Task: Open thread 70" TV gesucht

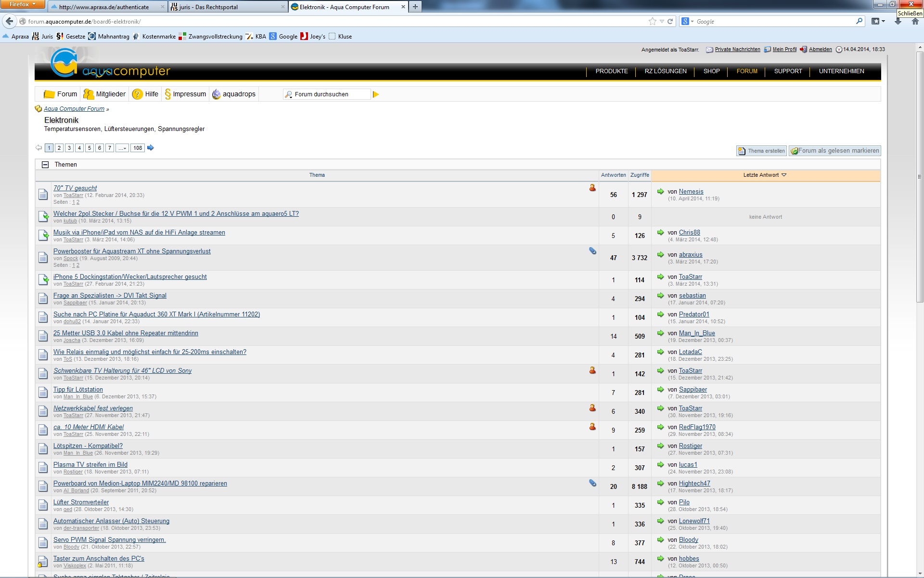Action: click(75, 188)
